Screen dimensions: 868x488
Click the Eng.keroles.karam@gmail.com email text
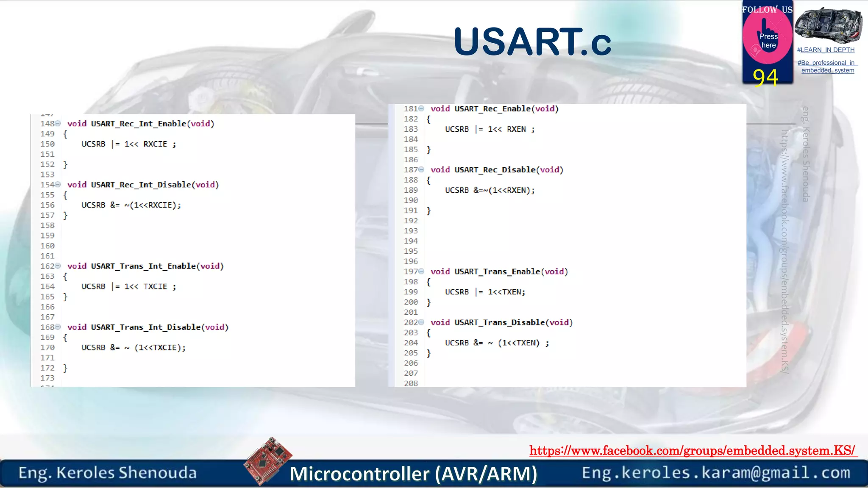(x=716, y=473)
